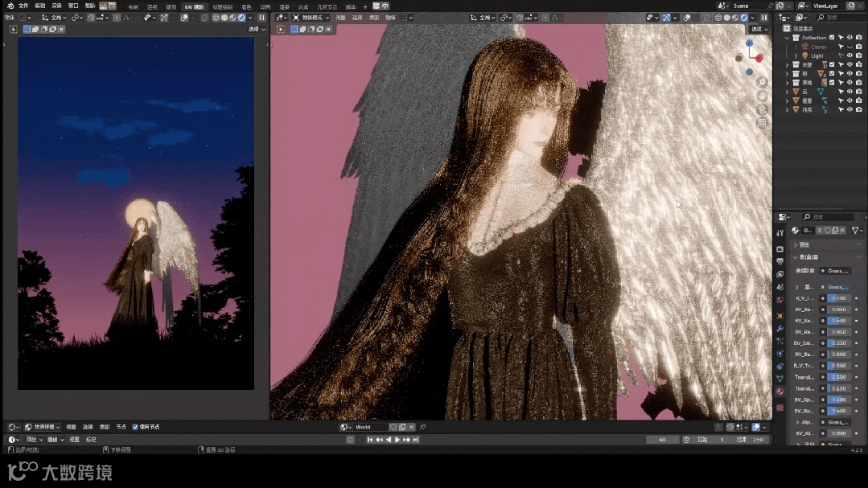Click the rendered shading icon in main viewport
Screen dimensions: 868x488
point(745,18)
